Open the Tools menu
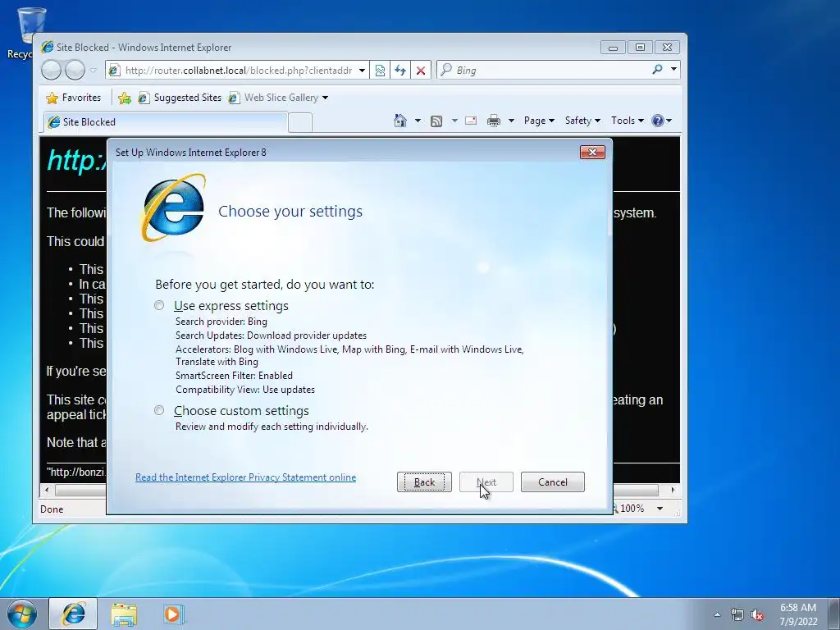Image resolution: width=840 pixels, height=630 pixels. point(627,121)
